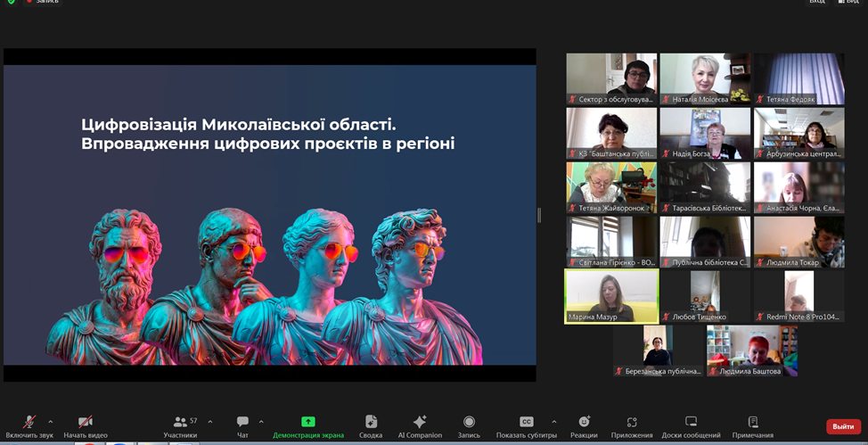Screen dimensions: 868x445
Task: Open the Сводка meeting summary
Action: click(x=371, y=426)
